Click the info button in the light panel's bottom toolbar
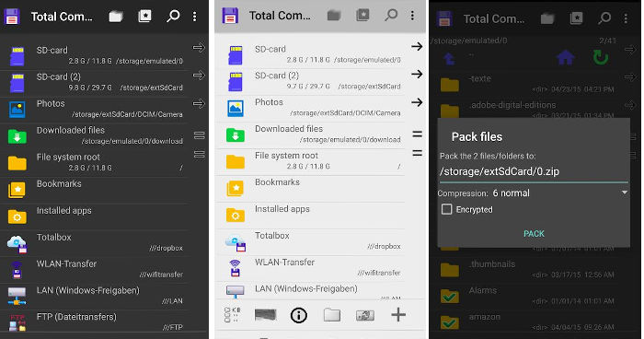The image size is (644, 339). click(x=299, y=316)
